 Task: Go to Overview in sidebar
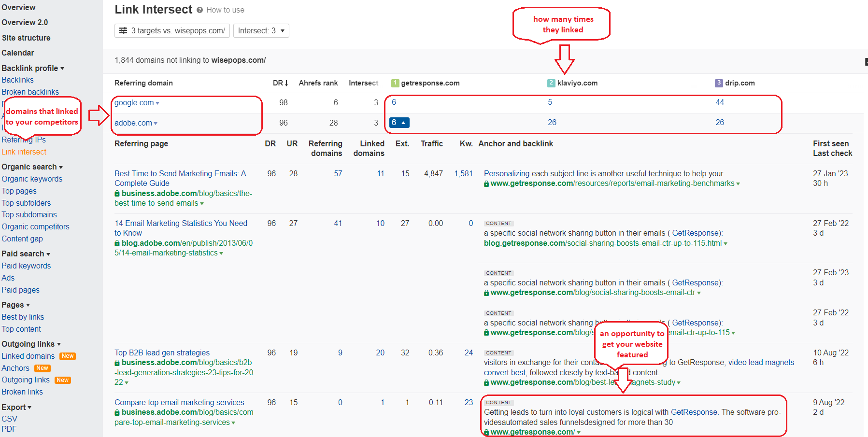[18, 8]
